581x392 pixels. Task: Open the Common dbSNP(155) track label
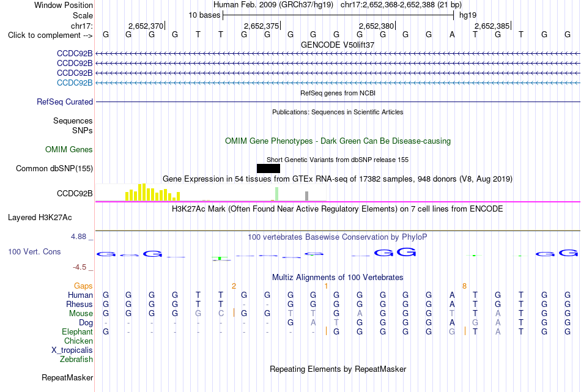[54, 169]
